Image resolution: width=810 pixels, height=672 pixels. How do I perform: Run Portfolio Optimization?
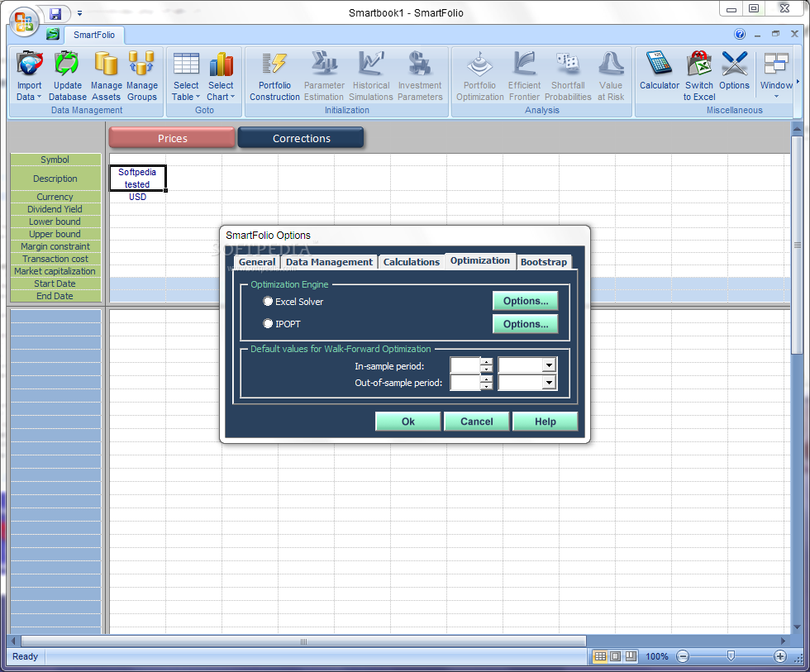click(x=479, y=76)
